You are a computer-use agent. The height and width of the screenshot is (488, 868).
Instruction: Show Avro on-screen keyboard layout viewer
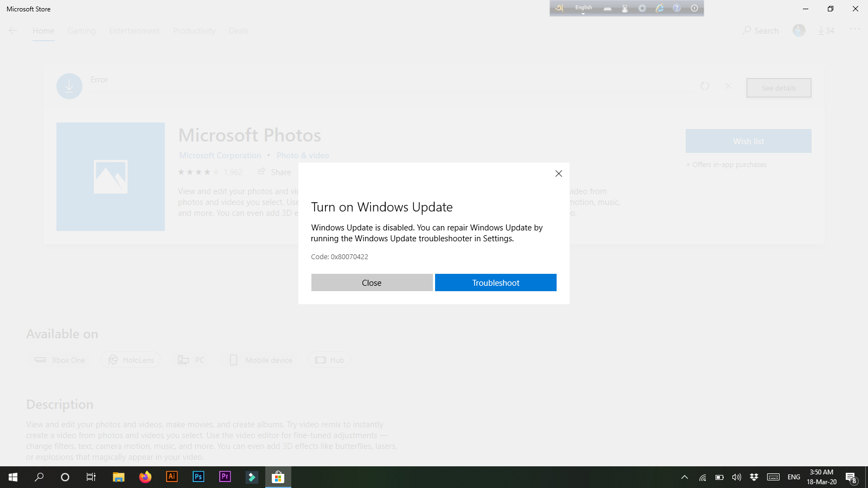tap(608, 8)
